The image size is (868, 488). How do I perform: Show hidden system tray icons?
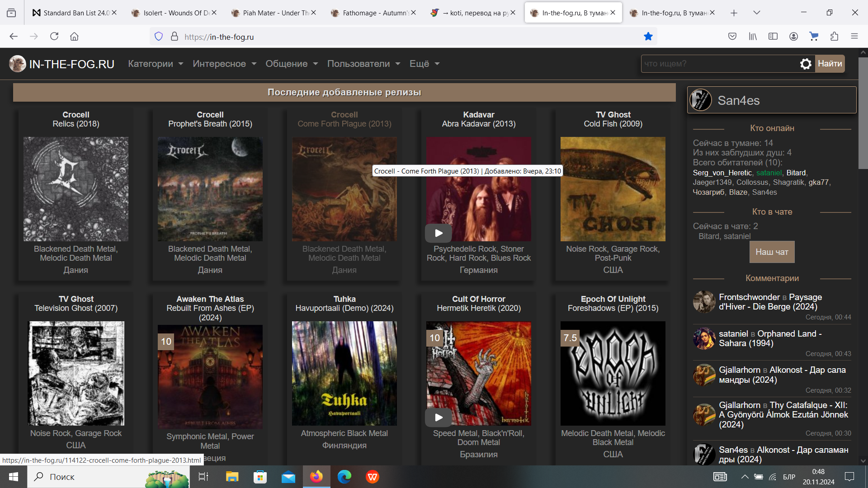click(745, 477)
